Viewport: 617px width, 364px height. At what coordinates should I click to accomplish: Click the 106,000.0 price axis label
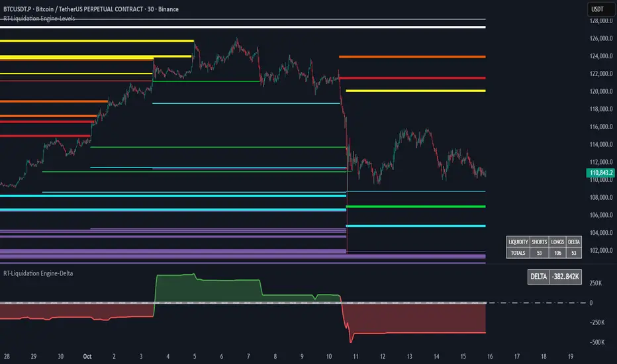(601, 215)
